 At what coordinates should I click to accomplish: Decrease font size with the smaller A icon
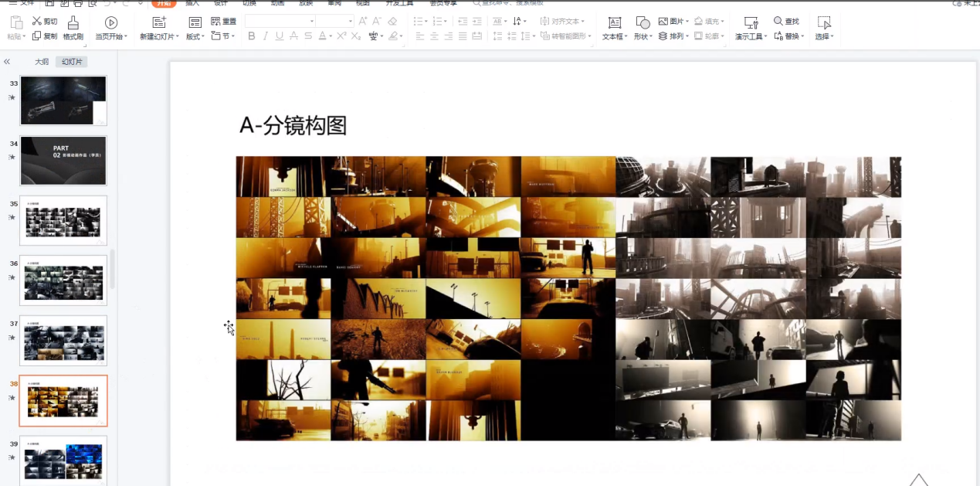[377, 22]
